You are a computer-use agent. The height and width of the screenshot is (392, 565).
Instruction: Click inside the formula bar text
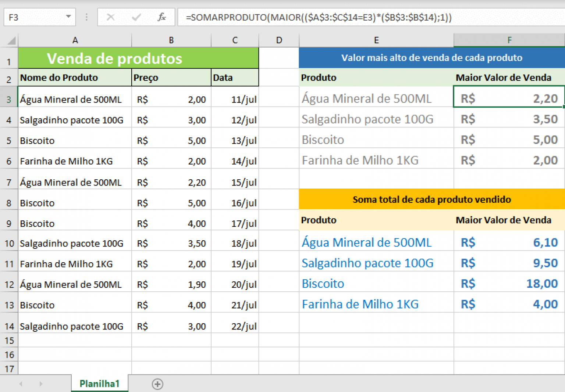pyautogui.click(x=319, y=17)
